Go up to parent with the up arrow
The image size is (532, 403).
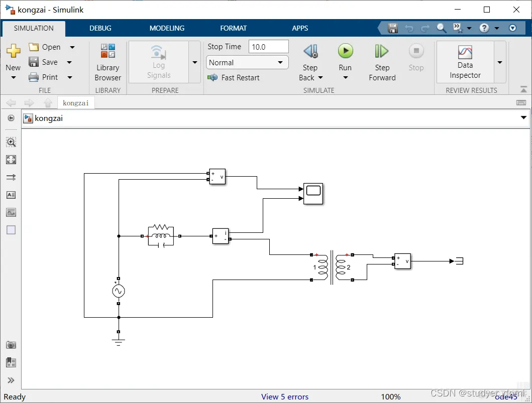[48, 103]
